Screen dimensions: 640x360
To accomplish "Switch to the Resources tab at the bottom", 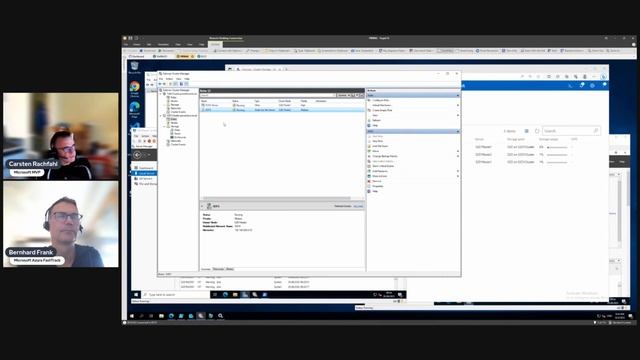I will point(218,269).
